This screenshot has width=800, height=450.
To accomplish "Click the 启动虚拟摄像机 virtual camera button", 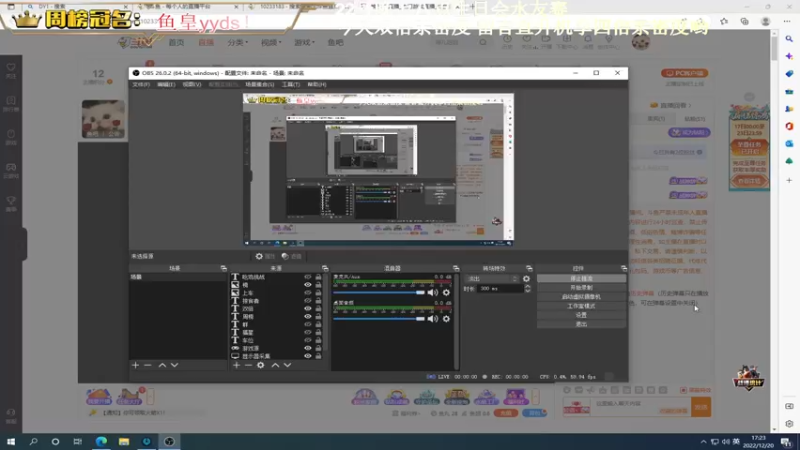I will (581, 297).
